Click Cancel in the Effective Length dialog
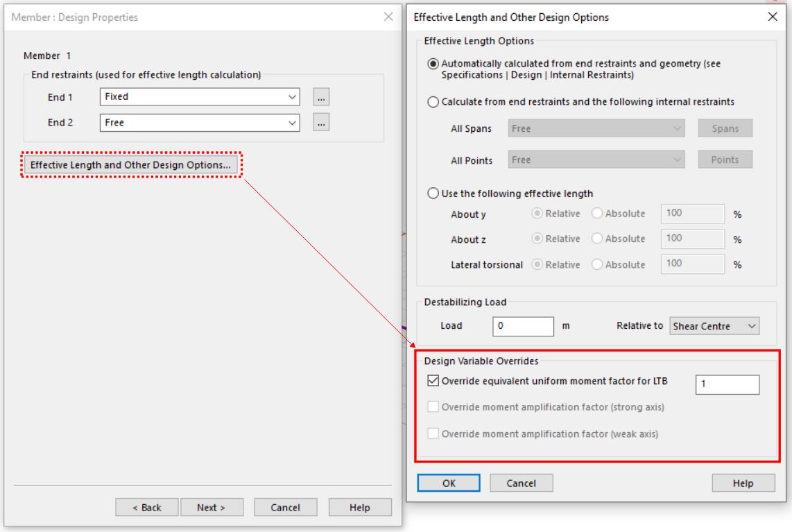Viewport: 792px width, 532px height. coord(521,483)
